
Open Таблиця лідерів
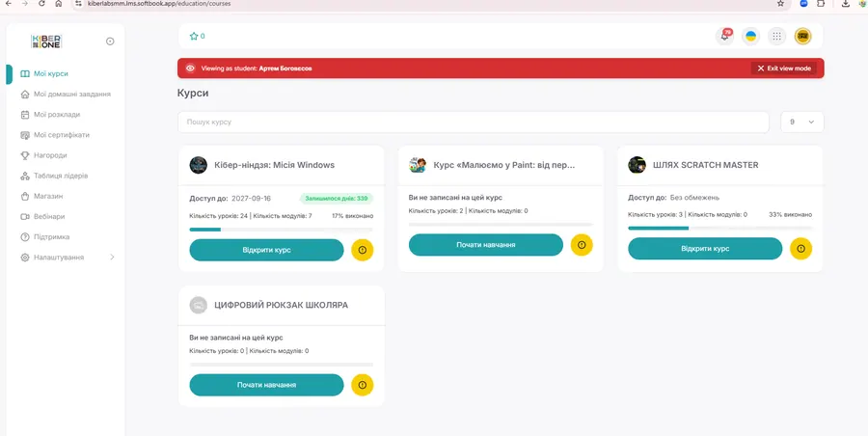coord(54,176)
